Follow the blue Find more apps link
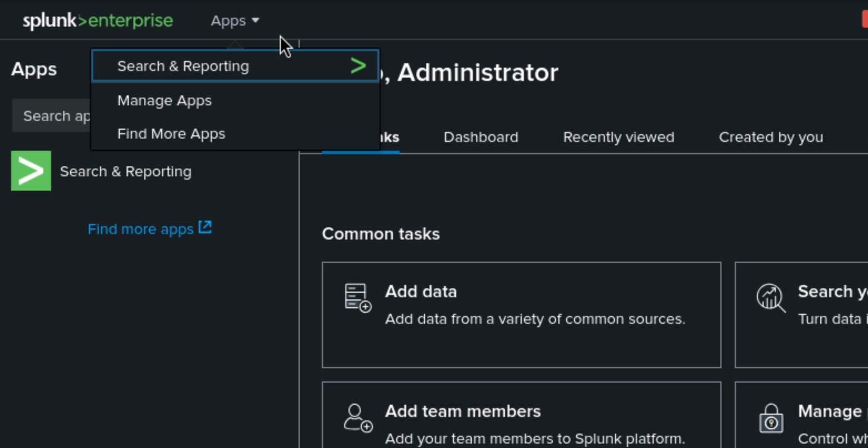 (x=140, y=229)
